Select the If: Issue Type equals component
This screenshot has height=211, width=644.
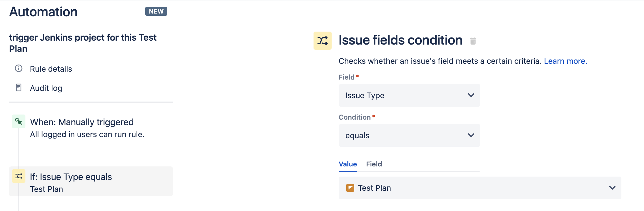[91, 181]
